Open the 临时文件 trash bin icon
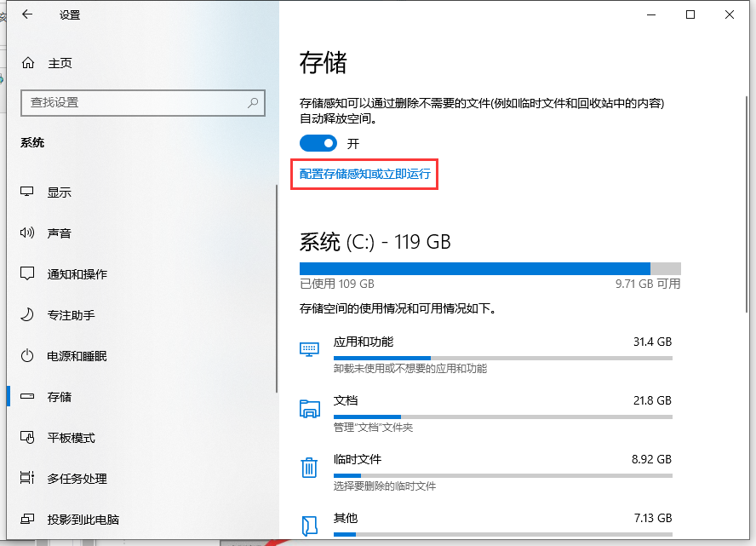Viewport: 756px width, 546px height. coord(309,466)
